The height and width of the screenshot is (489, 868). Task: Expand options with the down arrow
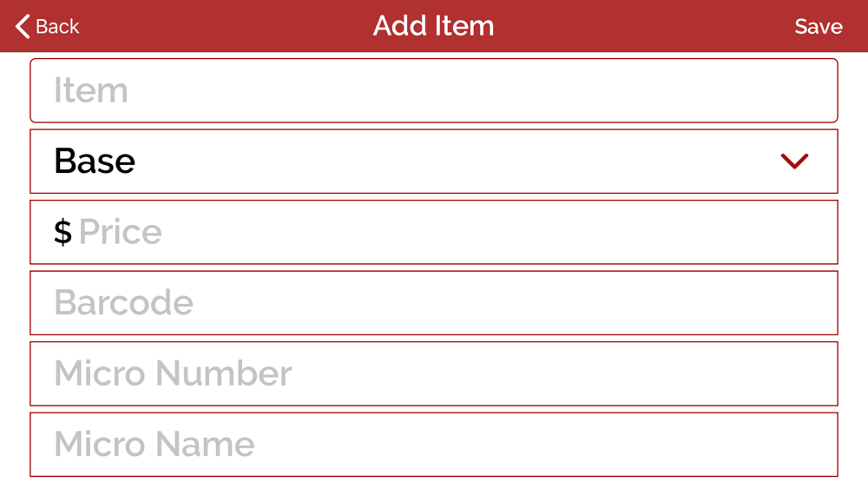[794, 162]
